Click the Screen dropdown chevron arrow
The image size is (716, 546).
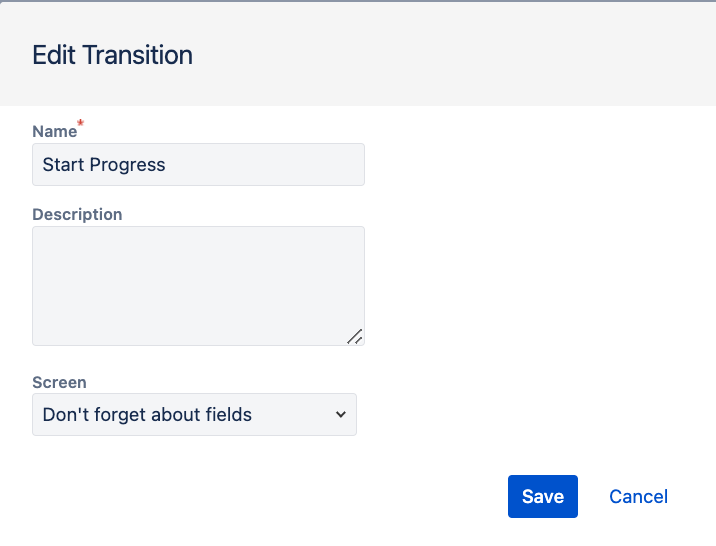[341, 414]
